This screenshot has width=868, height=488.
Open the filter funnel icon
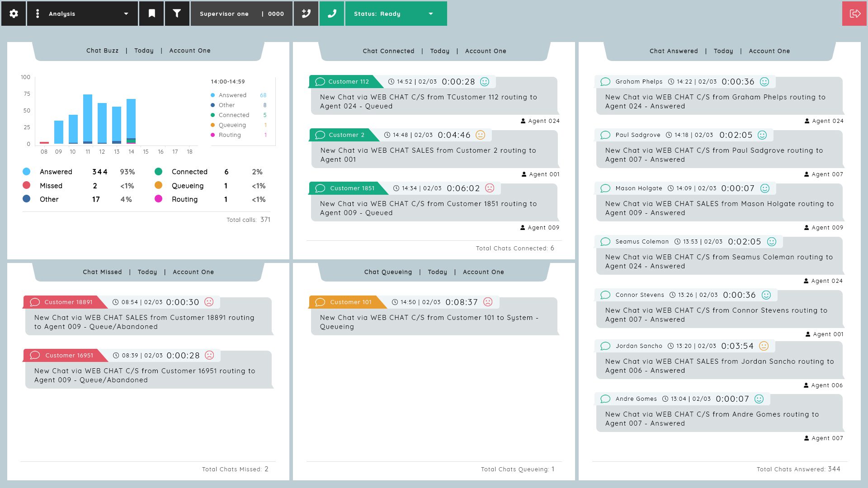(177, 14)
